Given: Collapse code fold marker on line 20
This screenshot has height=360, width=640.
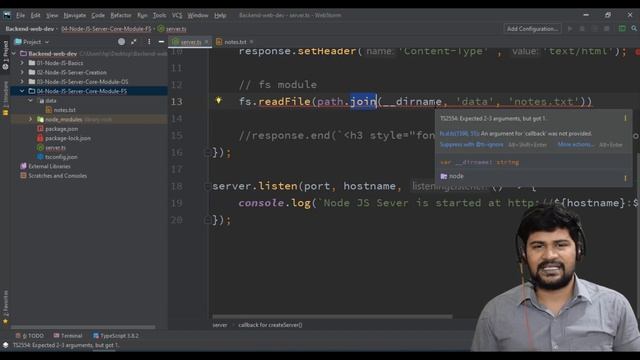Looking at the screenshot, I should (207, 220).
